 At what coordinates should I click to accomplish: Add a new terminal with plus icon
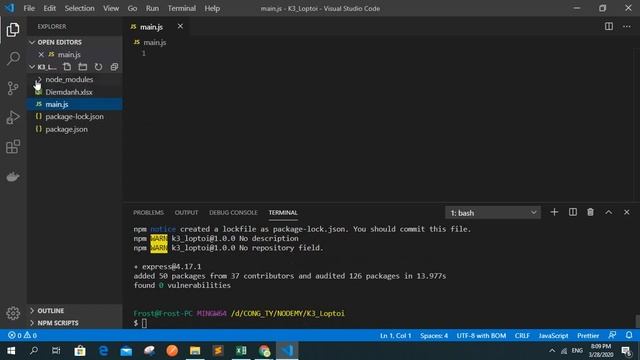pos(554,212)
